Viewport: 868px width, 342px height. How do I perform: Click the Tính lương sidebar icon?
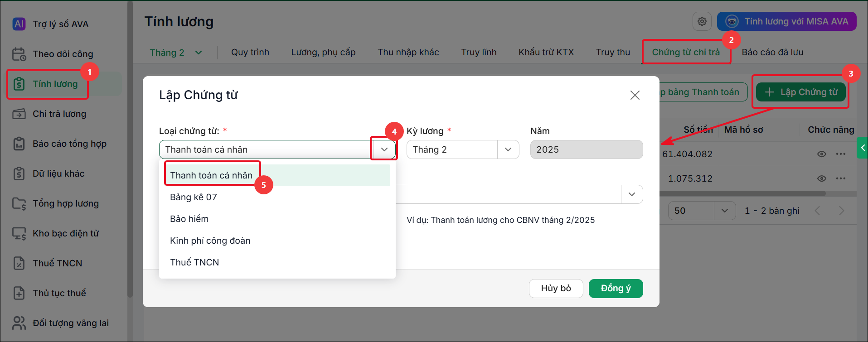19,84
